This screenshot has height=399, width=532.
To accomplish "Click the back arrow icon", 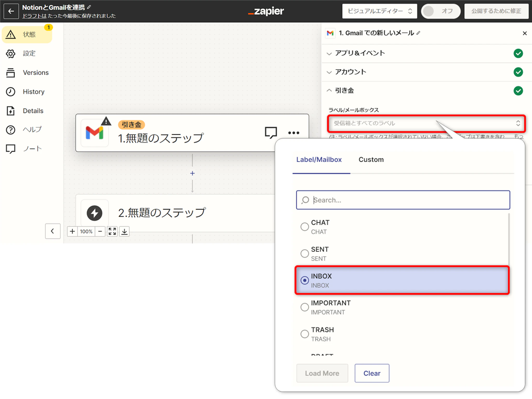I will click(x=11, y=11).
